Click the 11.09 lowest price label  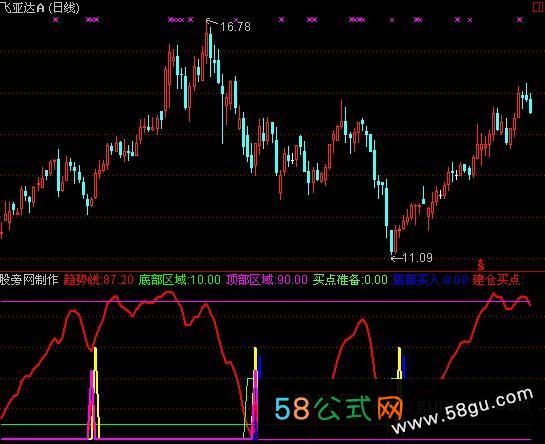click(x=418, y=258)
